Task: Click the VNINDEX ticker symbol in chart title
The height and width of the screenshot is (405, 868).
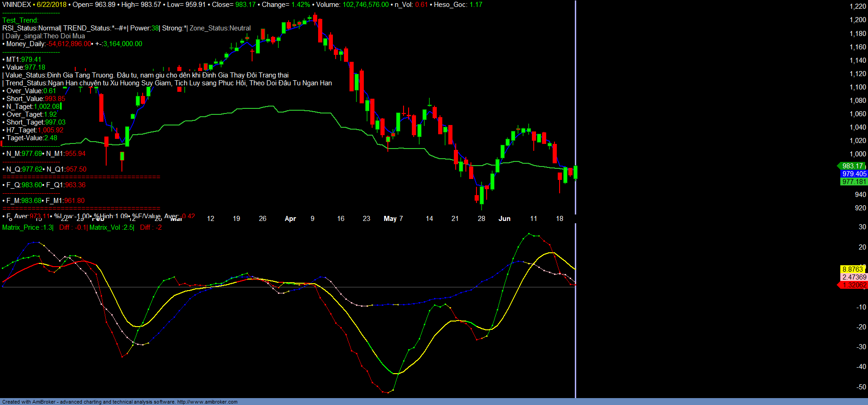Action: pyautogui.click(x=17, y=5)
